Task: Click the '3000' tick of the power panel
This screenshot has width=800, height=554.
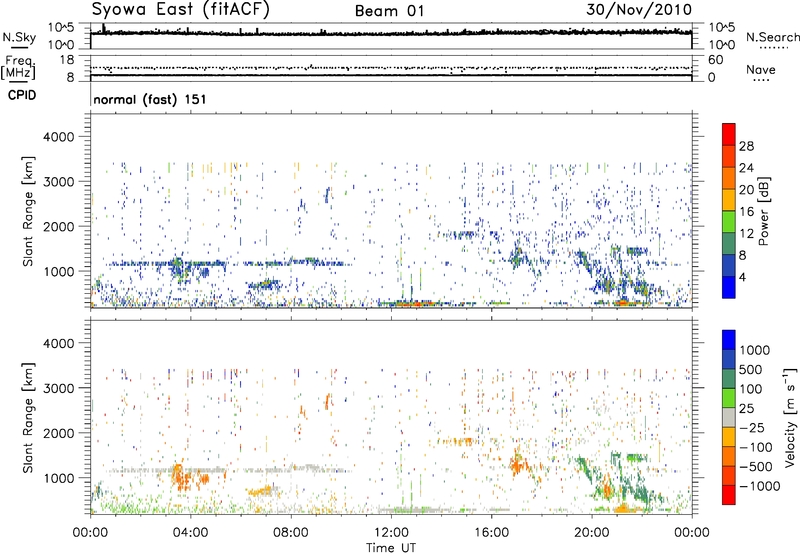Action: (x=58, y=182)
